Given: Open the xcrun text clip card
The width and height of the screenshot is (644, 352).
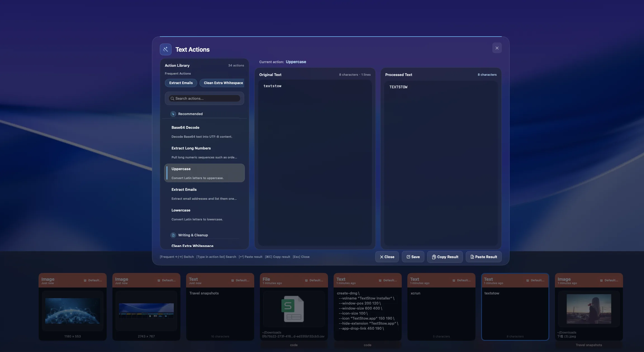Looking at the screenshot, I should pos(441,307).
